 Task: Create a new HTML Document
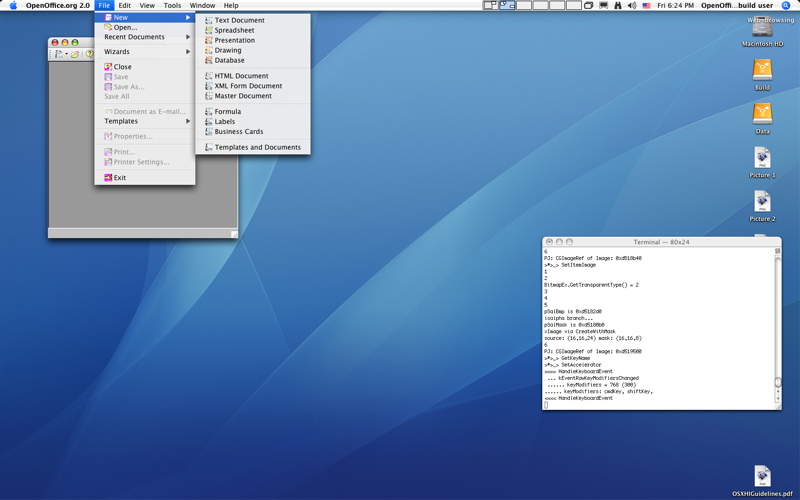click(x=253, y=76)
